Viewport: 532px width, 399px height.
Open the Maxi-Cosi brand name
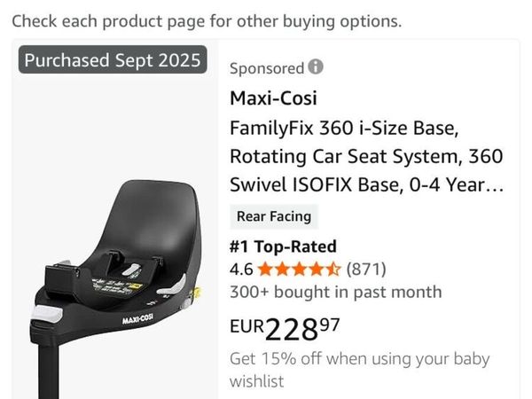273,98
